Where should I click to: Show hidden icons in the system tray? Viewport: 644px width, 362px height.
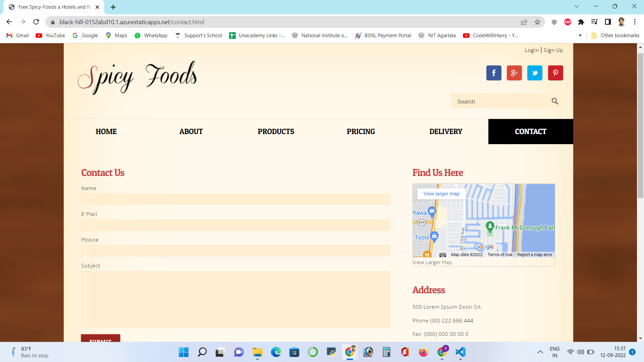click(540, 352)
